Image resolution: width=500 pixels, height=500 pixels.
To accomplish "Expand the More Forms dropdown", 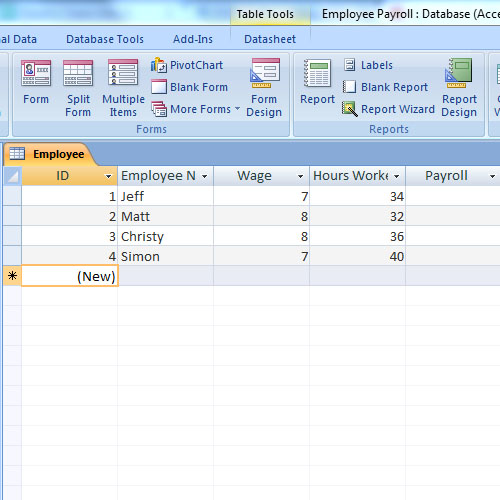I will (x=196, y=109).
